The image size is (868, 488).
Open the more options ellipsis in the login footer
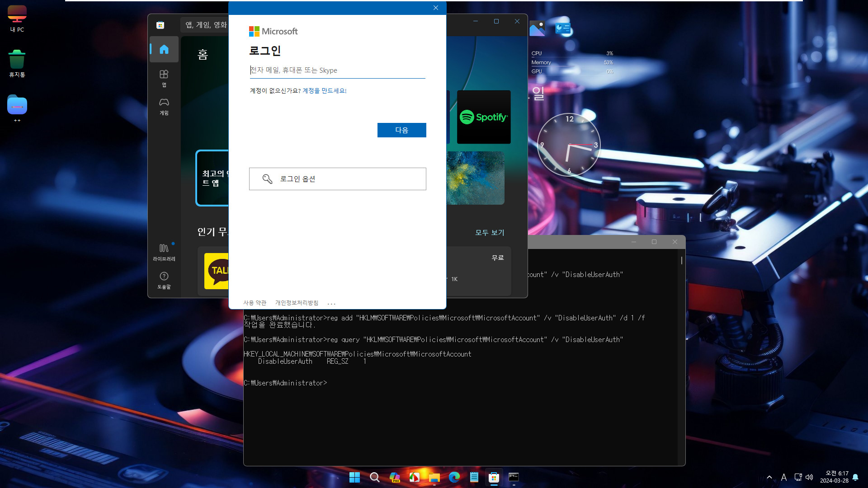pos(331,303)
